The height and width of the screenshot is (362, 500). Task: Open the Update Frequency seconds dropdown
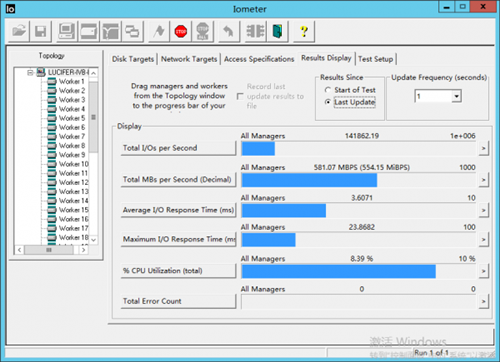tap(456, 96)
